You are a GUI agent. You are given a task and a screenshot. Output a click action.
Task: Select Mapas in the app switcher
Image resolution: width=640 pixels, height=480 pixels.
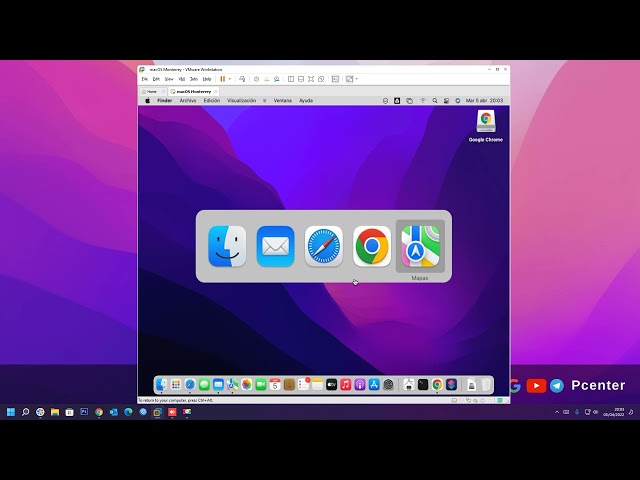pos(420,246)
